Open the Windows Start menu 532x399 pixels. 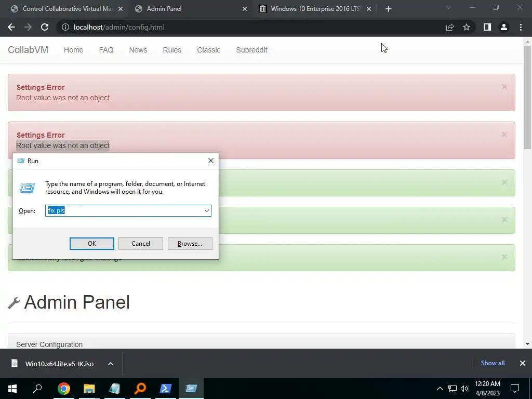(12, 389)
